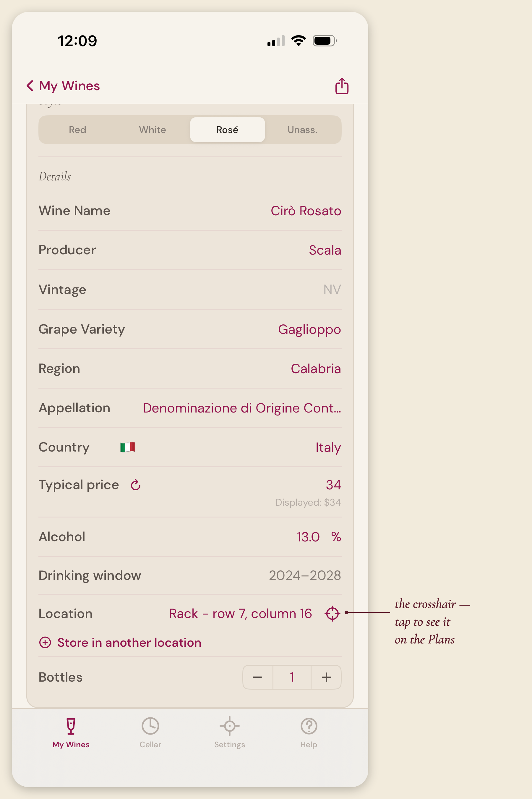This screenshot has height=799, width=532.
Task: Select the Red wine style
Action: tap(77, 130)
